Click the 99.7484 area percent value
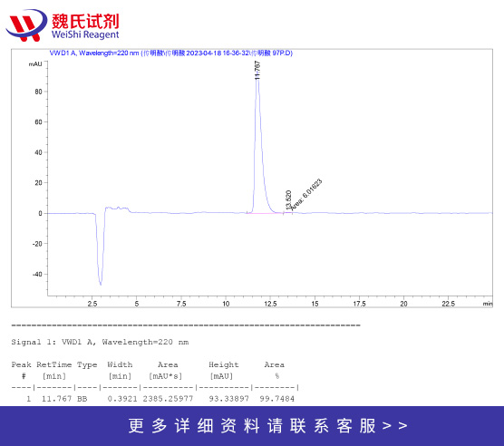 point(277,399)
